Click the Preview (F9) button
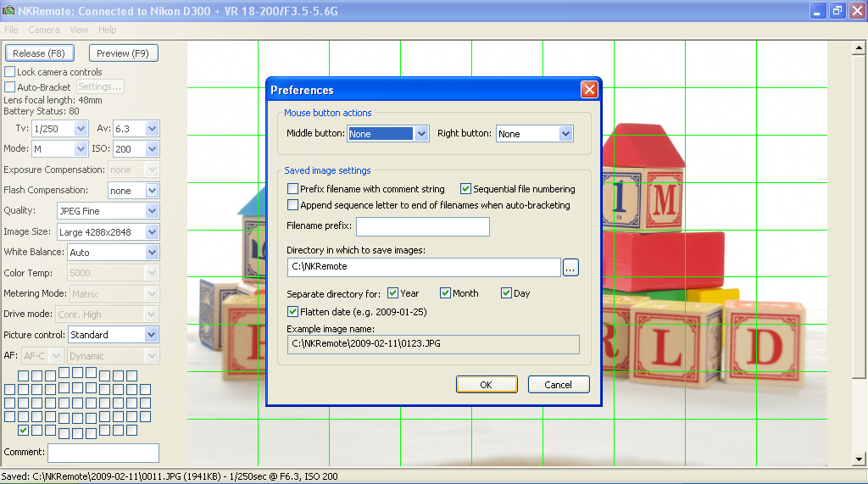The height and width of the screenshot is (484, 868). point(123,53)
